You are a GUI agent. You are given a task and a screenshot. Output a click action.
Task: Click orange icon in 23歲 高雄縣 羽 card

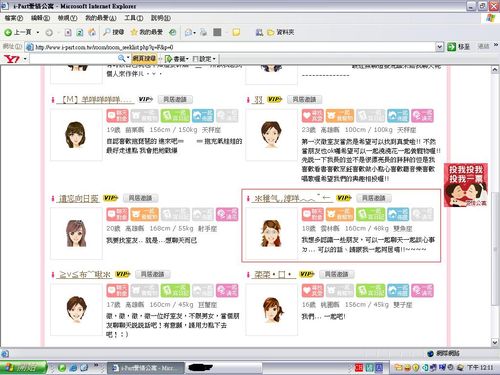click(340, 116)
